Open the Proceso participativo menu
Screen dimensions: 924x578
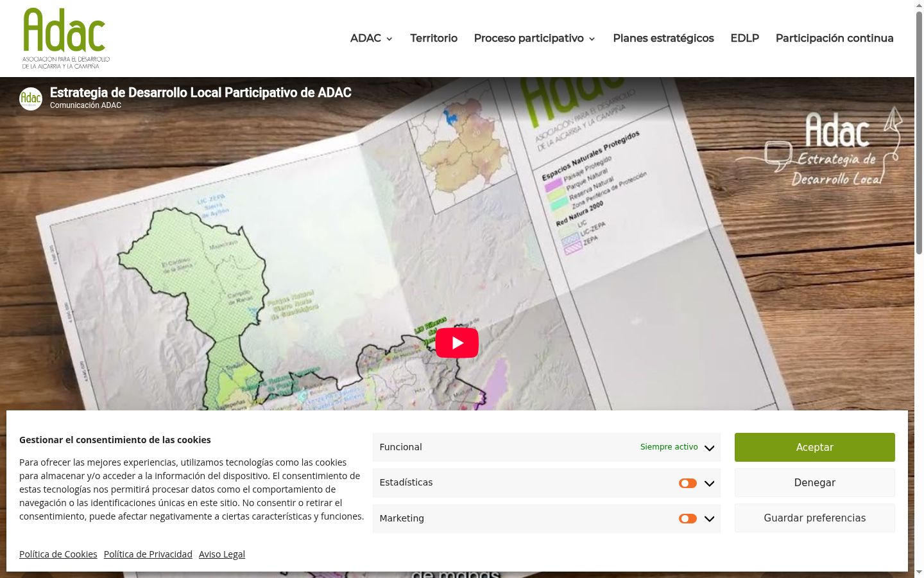pyautogui.click(x=529, y=38)
